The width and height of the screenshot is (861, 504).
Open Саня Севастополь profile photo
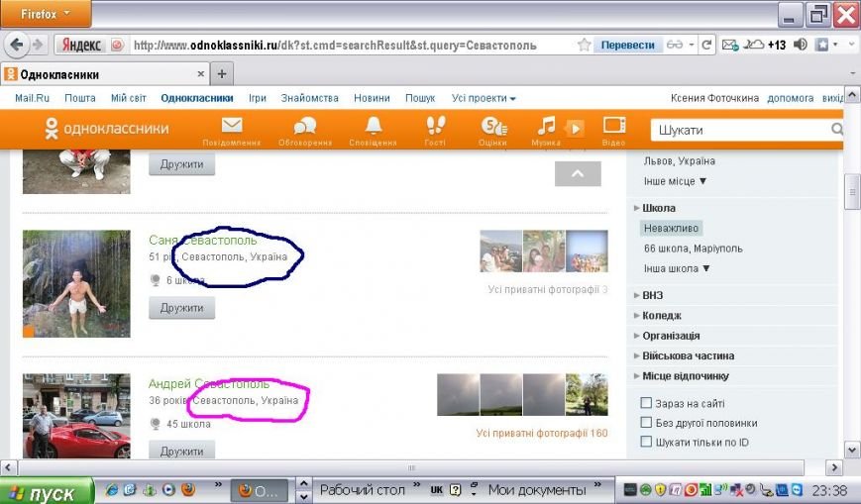(x=76, y=283)
